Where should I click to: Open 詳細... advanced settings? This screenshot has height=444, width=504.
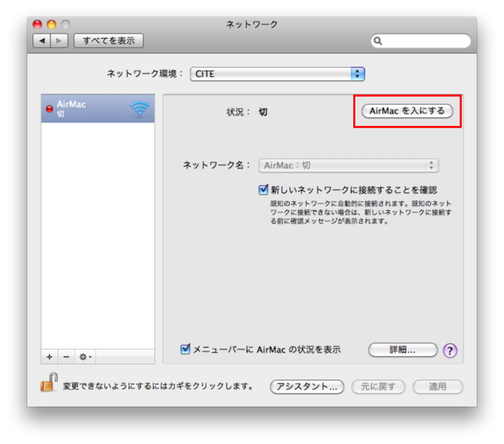(402, 350)
